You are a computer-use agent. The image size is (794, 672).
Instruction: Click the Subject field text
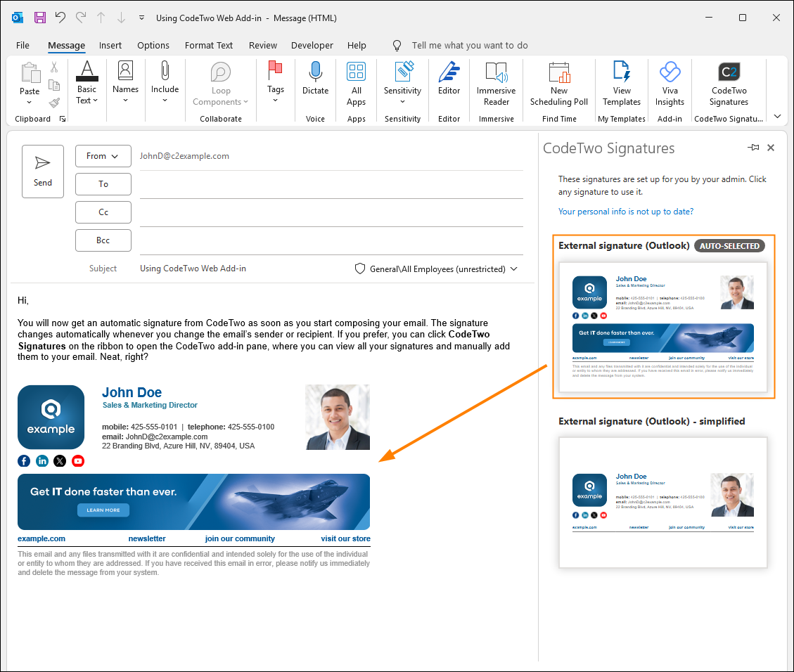193,269
